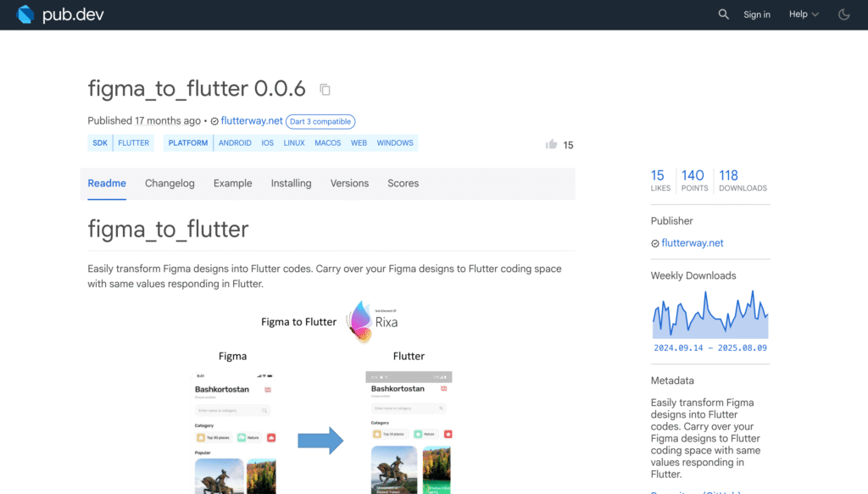Select the FLUTTER SDK filter chip
The width and height of the screenshot is (868, 494).
tap(133, 142)
